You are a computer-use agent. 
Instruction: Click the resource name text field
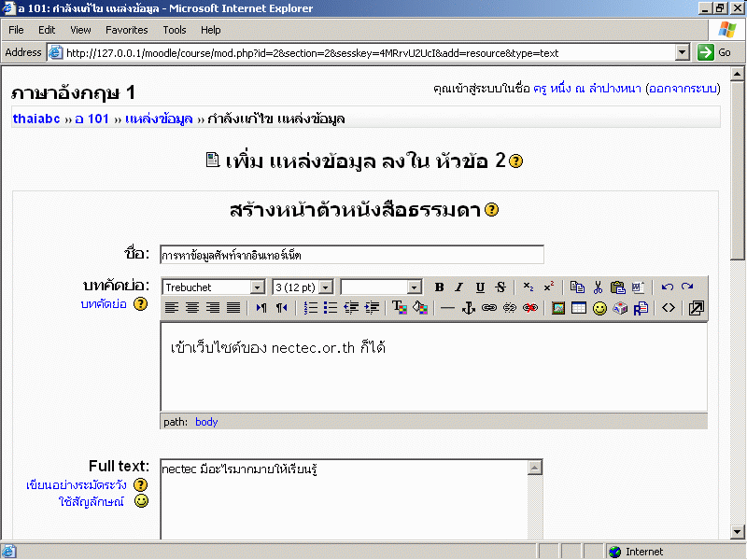tap(351, 255)
